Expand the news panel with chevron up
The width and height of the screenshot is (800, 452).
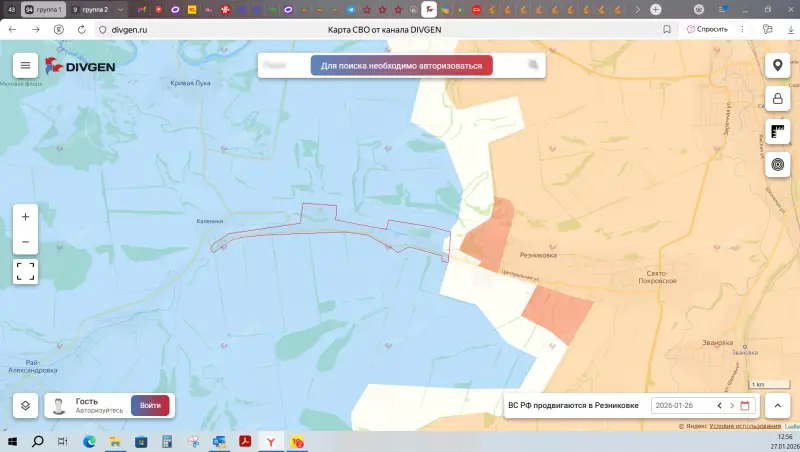click(777, 405)
